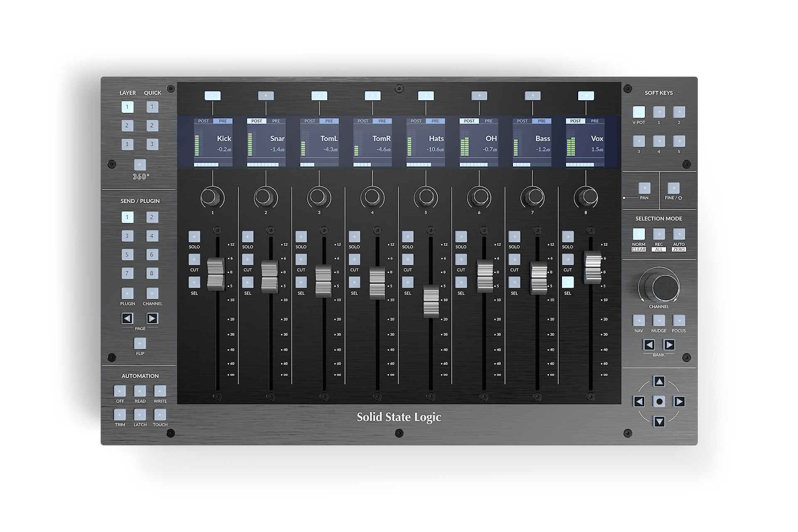798x532 pixels.
Task: Enable PLUGIN mode button
Action: coord(127,293)
